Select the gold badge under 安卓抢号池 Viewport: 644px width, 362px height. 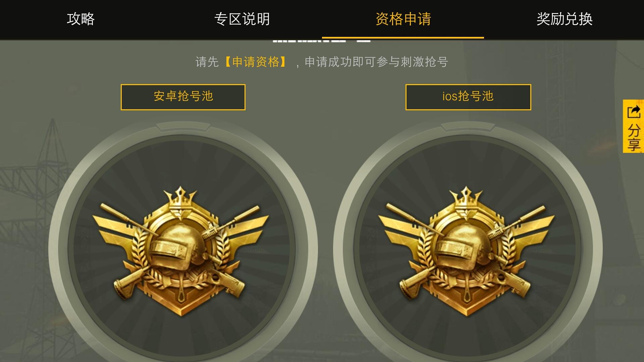(181, 251)
